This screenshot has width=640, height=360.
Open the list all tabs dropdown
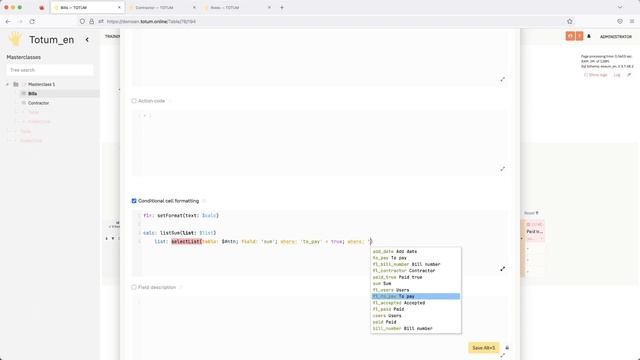620,7
